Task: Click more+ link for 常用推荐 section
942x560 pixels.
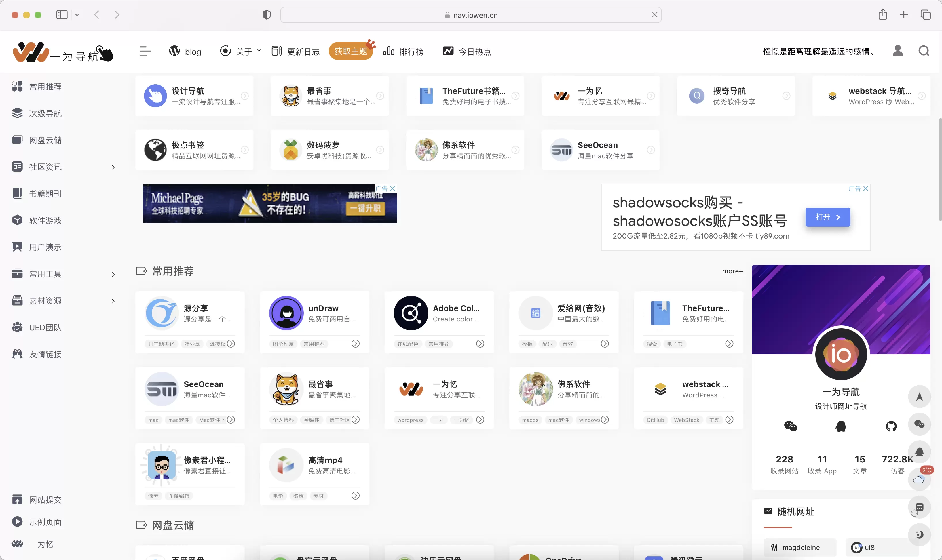Action: (732, 271)
